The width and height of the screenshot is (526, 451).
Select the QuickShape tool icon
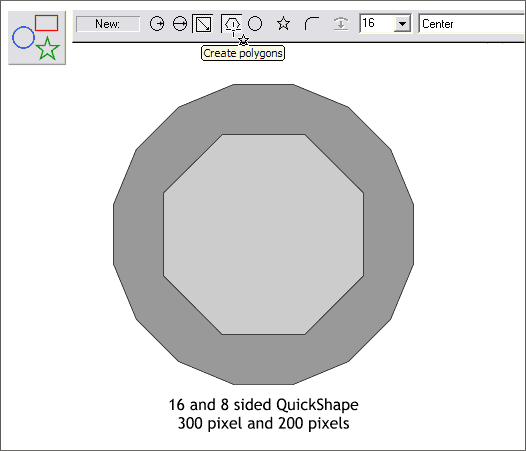[37, 38]
